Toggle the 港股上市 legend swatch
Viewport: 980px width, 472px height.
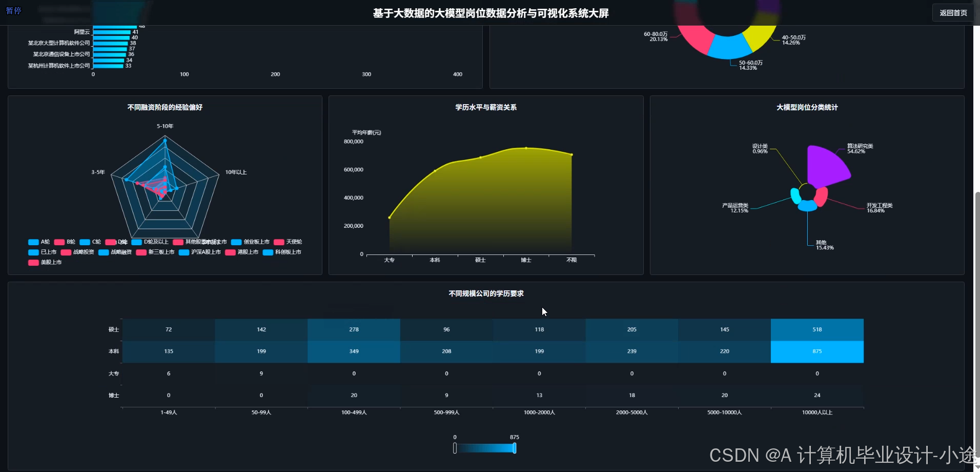click(230, 252)
